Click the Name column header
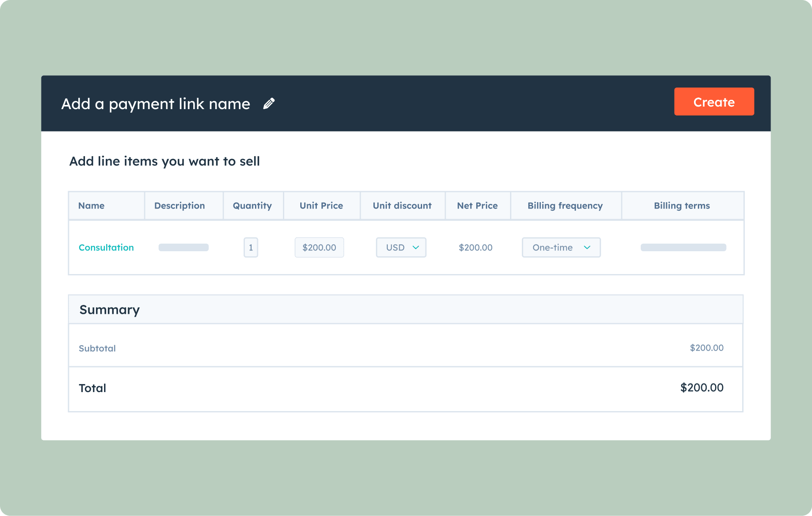The width and height of the screenshot is (812, 516). (x=91, y=206)
